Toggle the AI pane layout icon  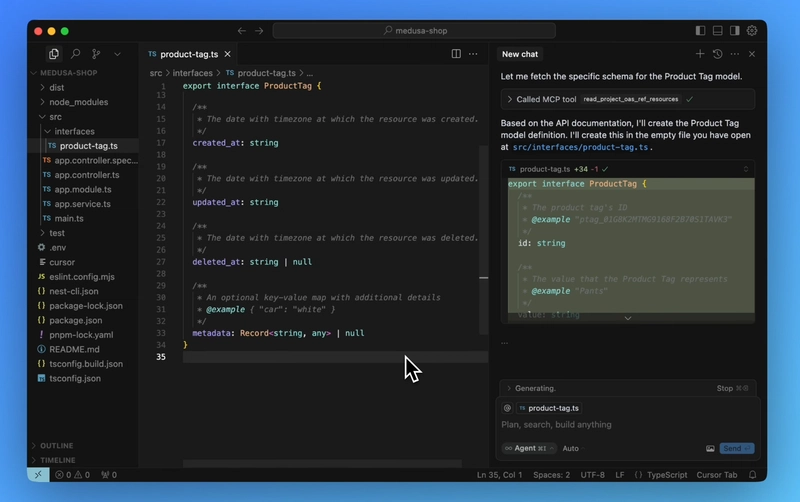coord(735,31)
